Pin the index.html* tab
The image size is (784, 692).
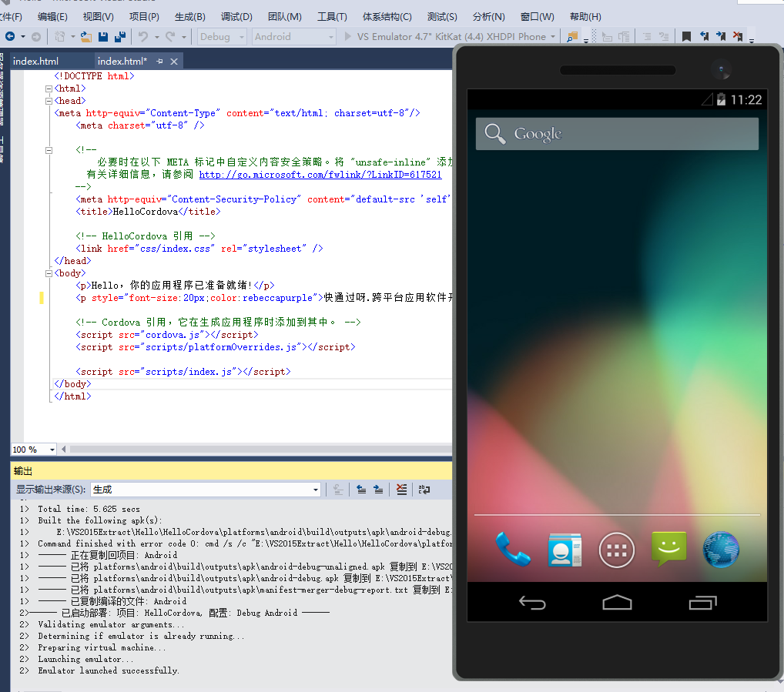tap(159, 61)
